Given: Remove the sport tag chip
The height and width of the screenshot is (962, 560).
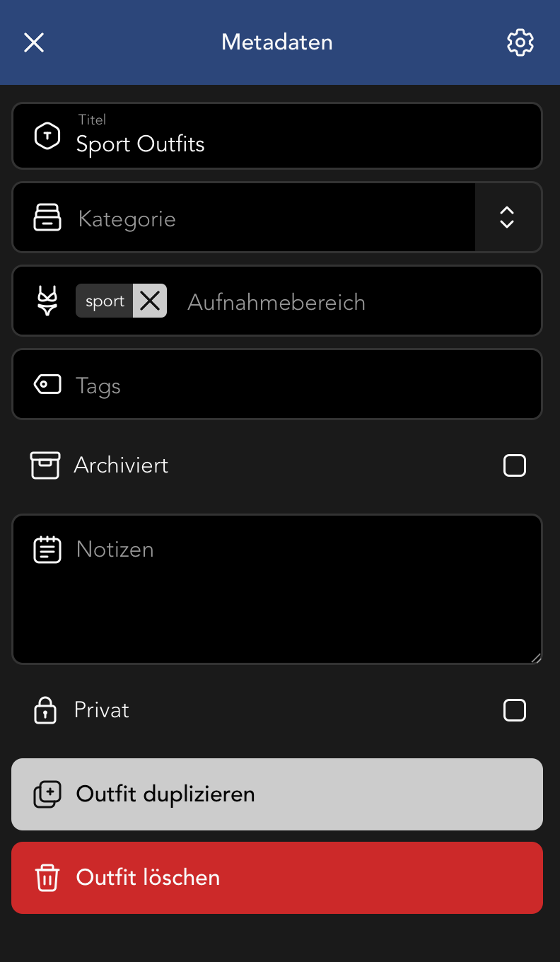Looking at the screenshot, I should tap(150, 301).
